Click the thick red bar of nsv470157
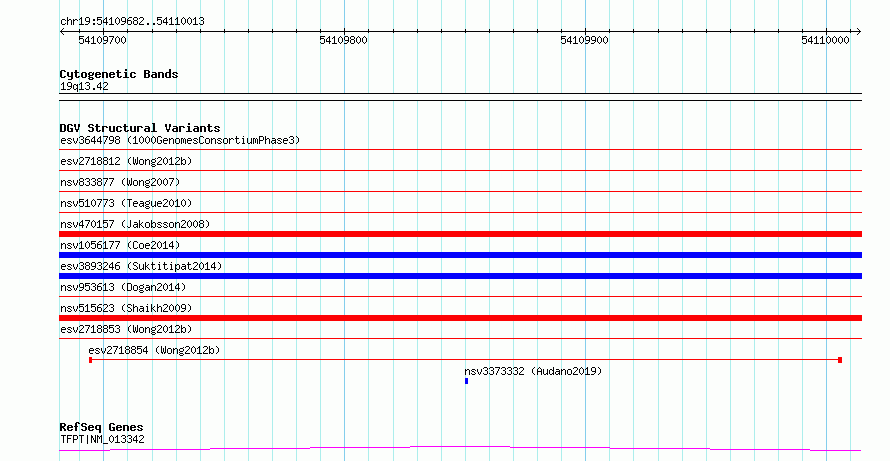 pos(460,234)
